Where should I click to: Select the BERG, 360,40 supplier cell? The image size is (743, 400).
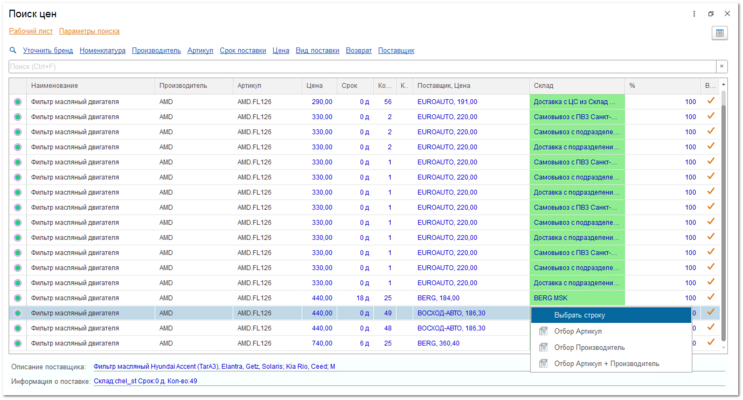tap(471, 343)
